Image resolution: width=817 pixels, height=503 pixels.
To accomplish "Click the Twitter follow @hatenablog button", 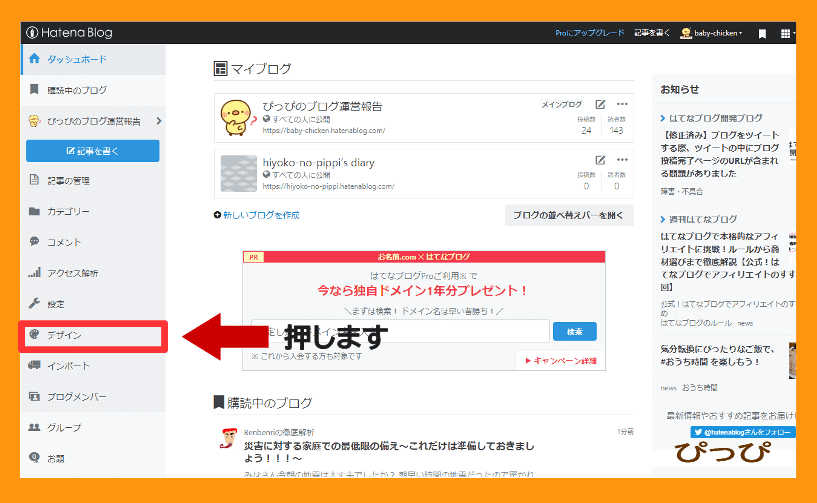I will tap(742, 432).
